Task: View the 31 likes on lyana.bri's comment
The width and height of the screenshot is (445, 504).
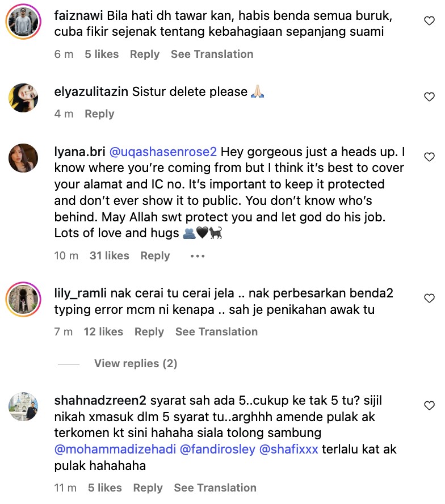Action: pyautogui.click(x=109, y=256)
